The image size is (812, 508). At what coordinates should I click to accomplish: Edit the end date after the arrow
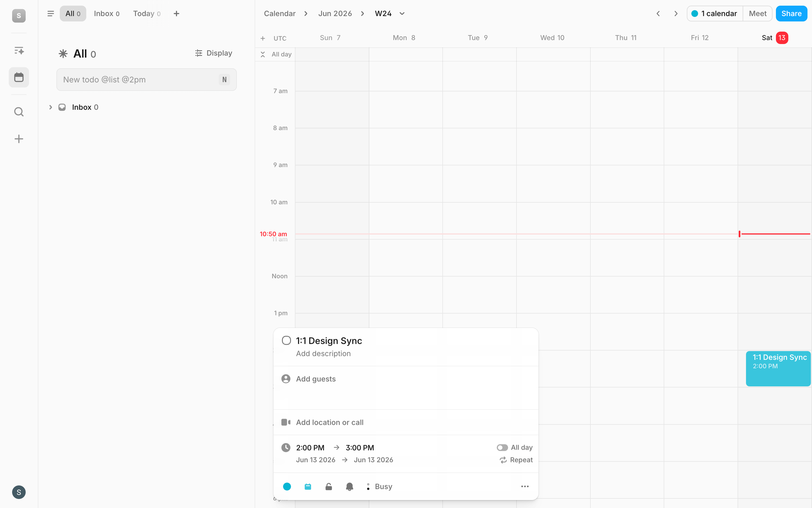373,460
